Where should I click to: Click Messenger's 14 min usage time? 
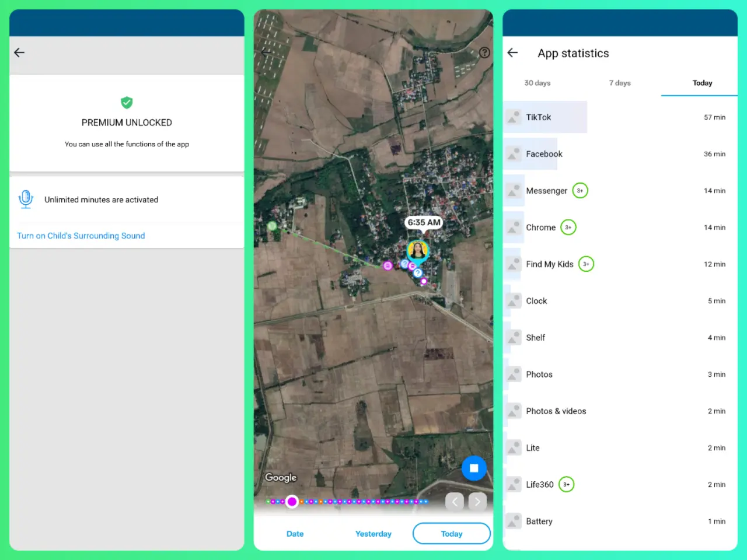point(715,191)
